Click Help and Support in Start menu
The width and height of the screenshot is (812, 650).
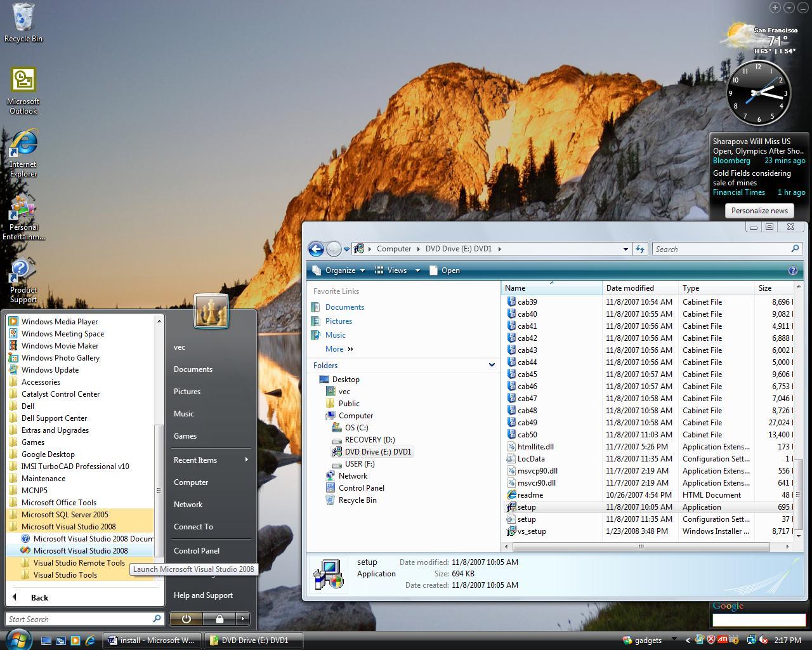click(x=203, y=595)
